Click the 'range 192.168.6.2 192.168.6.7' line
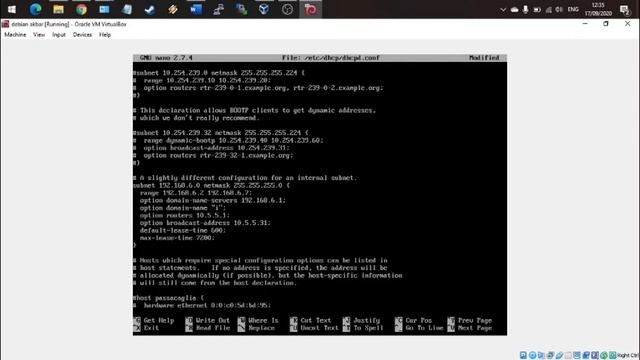This screenshot has height=360, width=640. 196,193
